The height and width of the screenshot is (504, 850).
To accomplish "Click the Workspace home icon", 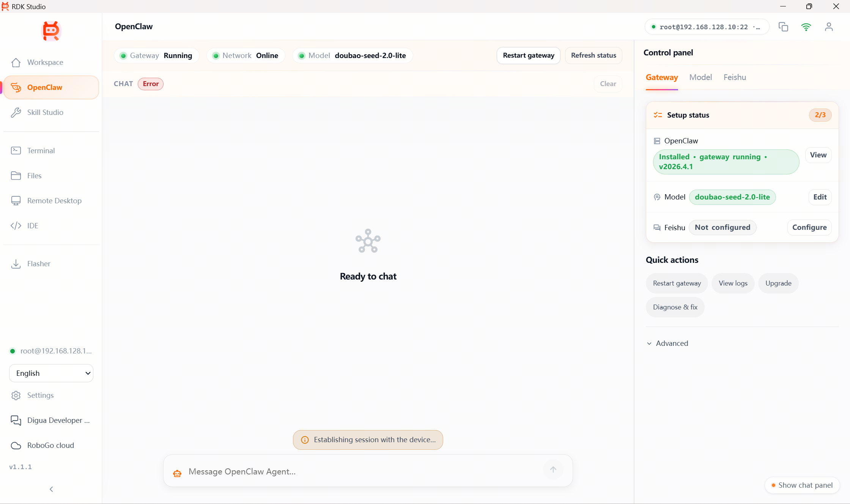I will pyautogui.click(x=16, y=62).
